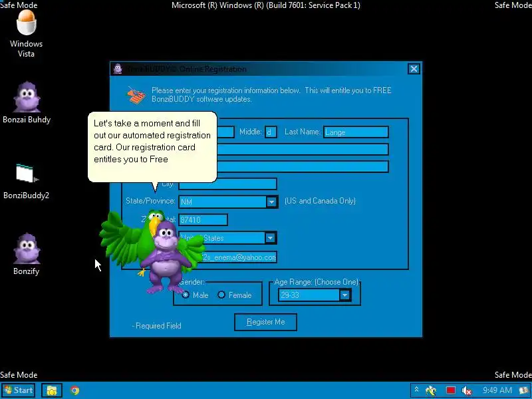Click 'Age Range: (Choose One)' label

click(x=317, y=282)
